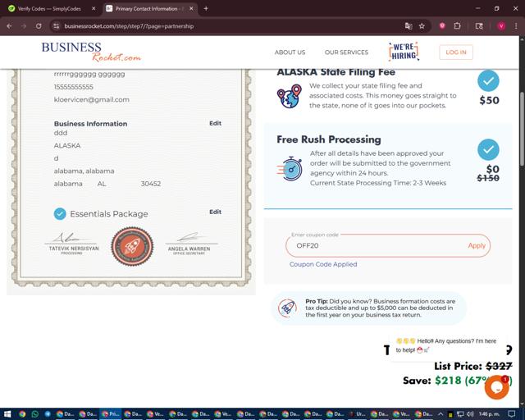
Task: Toggle the Free Rush Processing checkmark
Action: click(x=488, y=149)
